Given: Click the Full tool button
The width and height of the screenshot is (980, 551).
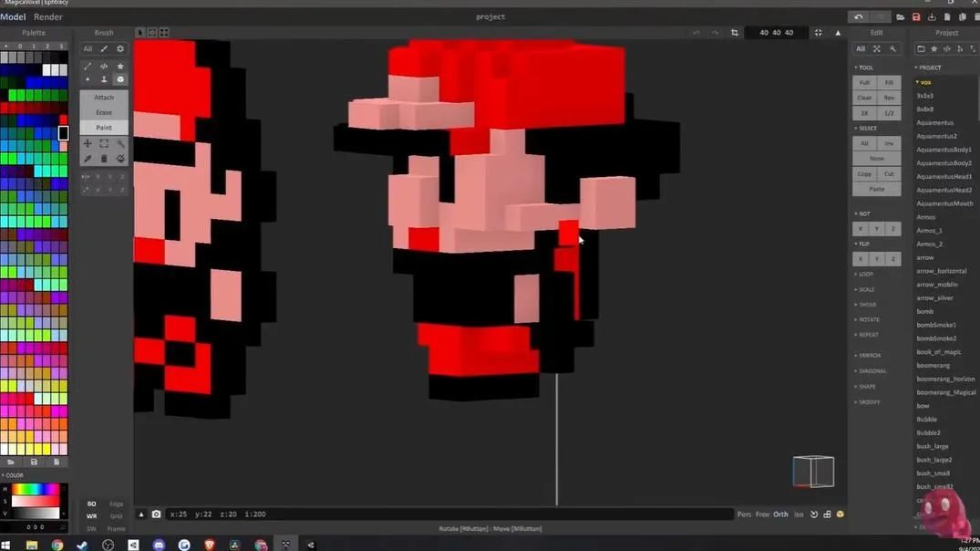Looking at the screenshot, I should (x=864, y=82).
